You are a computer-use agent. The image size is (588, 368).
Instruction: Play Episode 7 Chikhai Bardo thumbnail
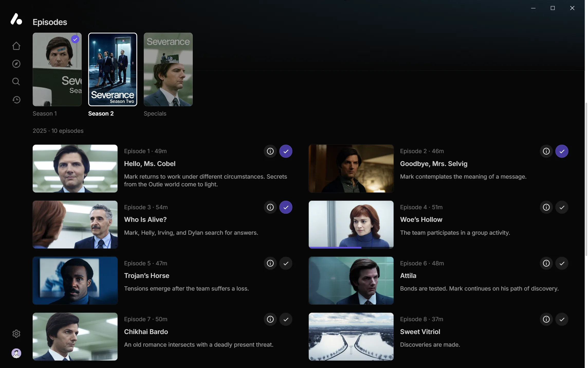pos(75,337)
